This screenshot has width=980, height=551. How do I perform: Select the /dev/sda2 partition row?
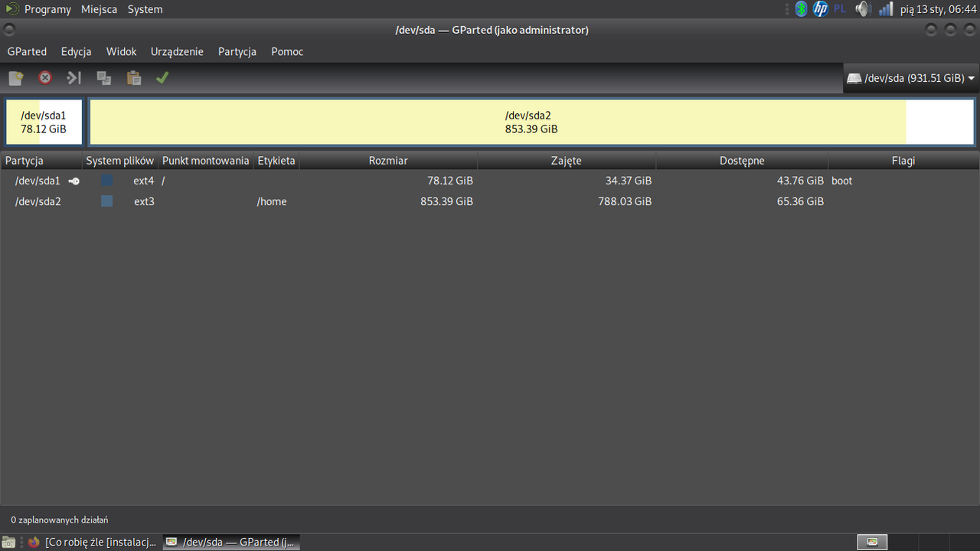(x=490, y=201)
